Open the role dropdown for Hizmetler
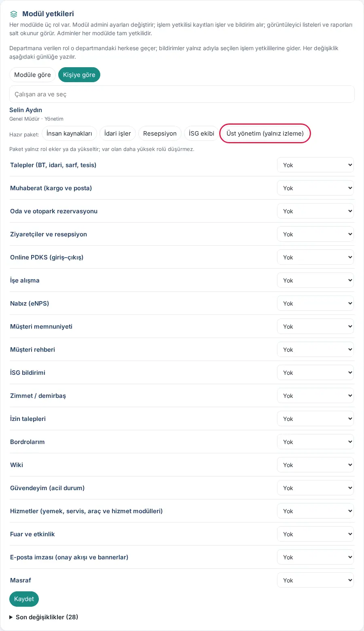 click(315, 511)
